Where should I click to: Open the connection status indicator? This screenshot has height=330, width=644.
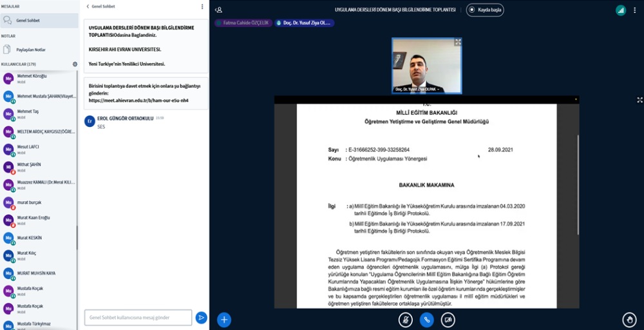tap(621, 10)
